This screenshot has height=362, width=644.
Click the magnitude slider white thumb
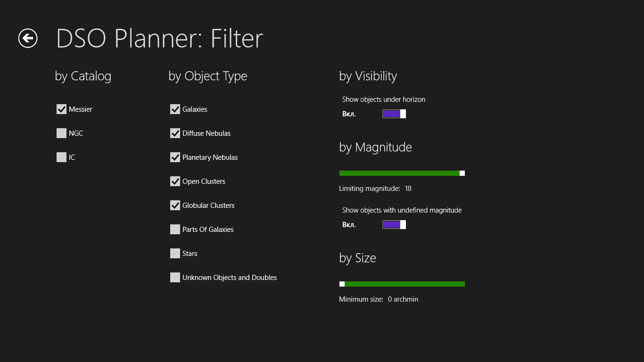pyautogui.click(x=462, y=173)
